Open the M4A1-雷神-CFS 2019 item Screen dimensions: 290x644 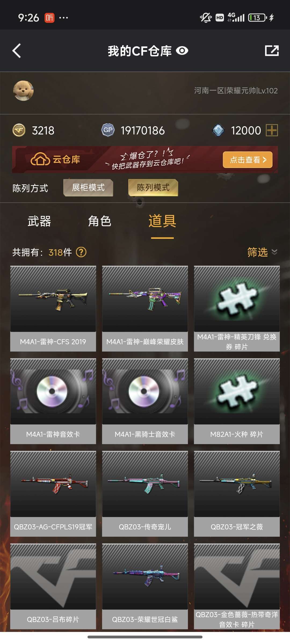click(x=53, y=309)
